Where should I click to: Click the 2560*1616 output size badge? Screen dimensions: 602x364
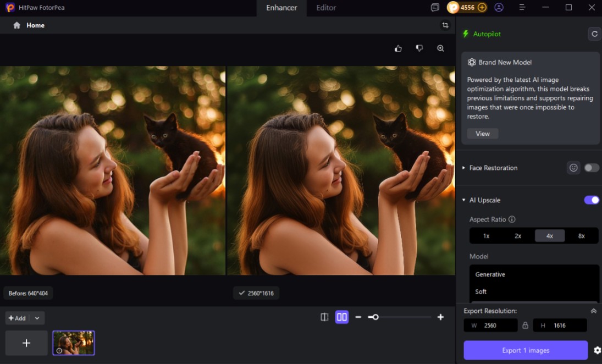pyautogui.click(x=256, y=293)
